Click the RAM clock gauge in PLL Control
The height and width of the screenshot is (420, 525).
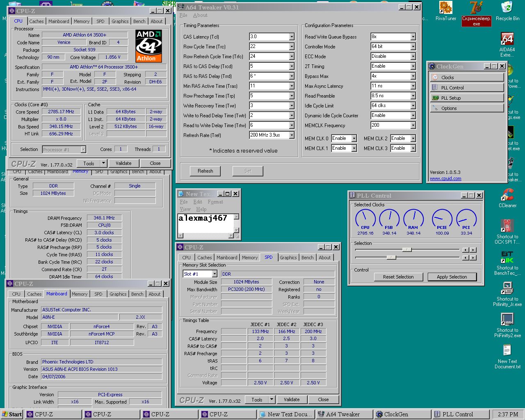[x=413, y=219]
